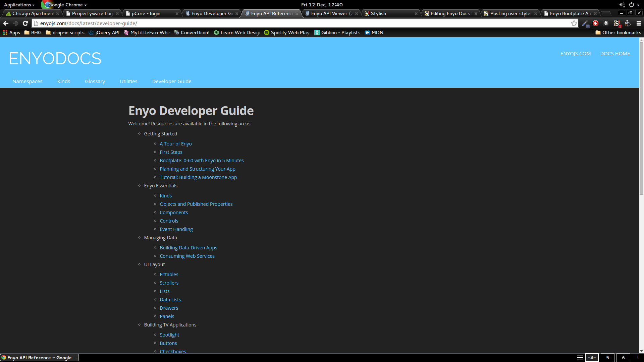Open the Applications menu dropdown
Screen dimensions: 644x362
point(19,5)
